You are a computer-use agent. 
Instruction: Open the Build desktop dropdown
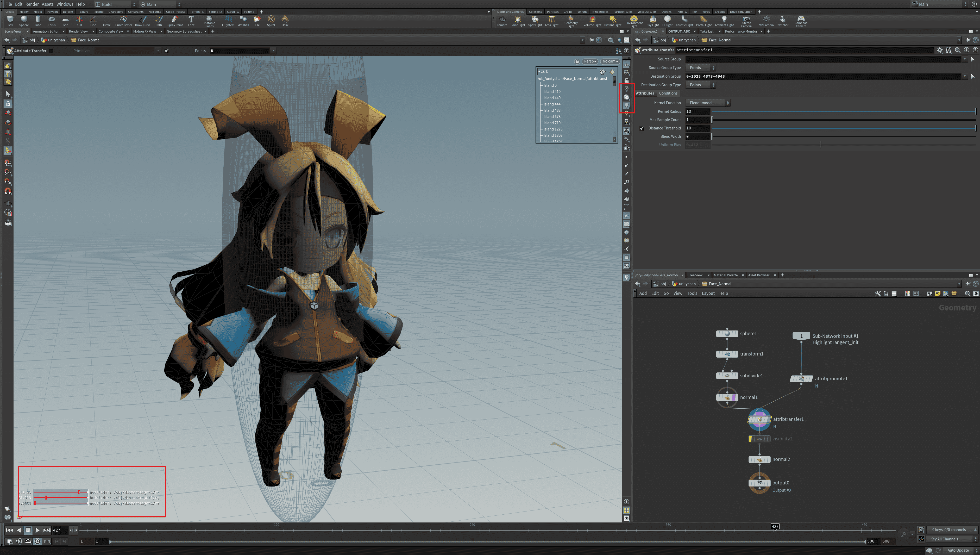pos(115,4)
